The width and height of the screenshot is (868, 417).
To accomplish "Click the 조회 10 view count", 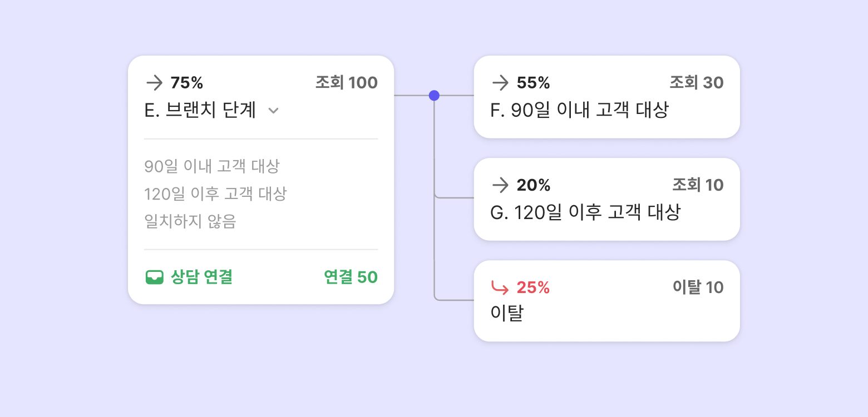I will [x=698, y=185].
